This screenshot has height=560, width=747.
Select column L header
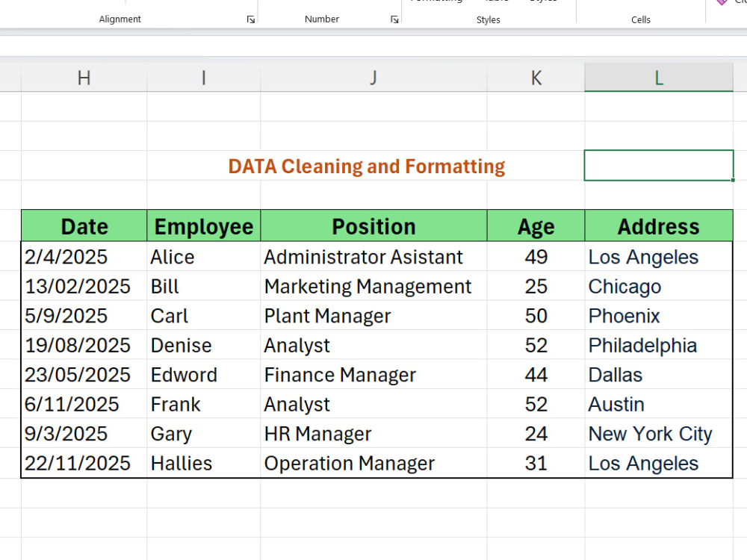point(659,78)
